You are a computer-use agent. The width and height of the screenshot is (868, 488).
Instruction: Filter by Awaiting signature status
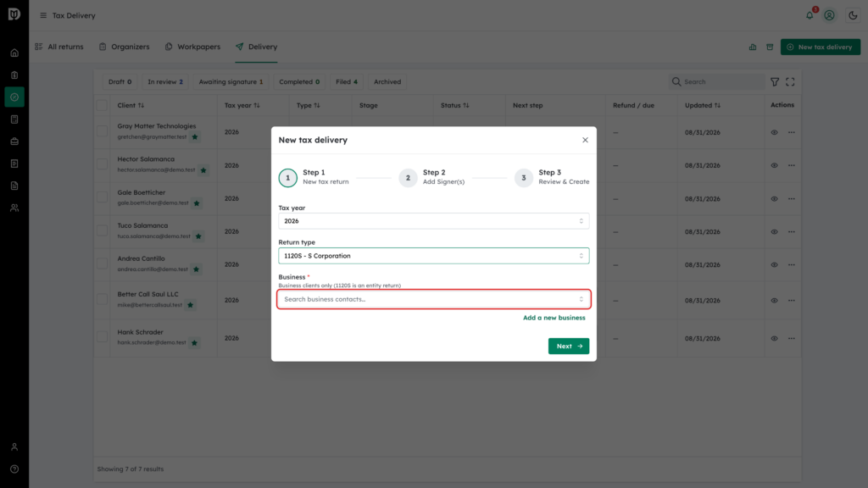pyautogui.click(x=231, y=82)
